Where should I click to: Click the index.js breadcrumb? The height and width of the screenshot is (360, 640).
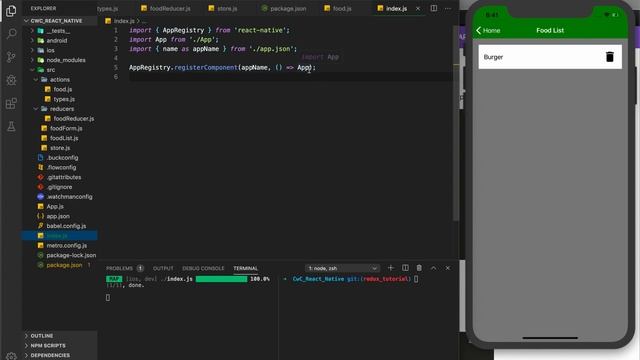pos(124,21)
